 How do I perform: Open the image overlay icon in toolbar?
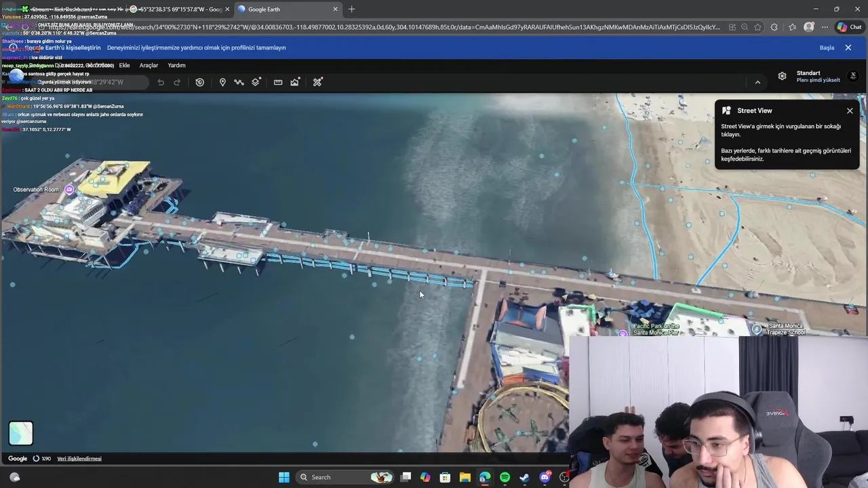click(295, 82)
